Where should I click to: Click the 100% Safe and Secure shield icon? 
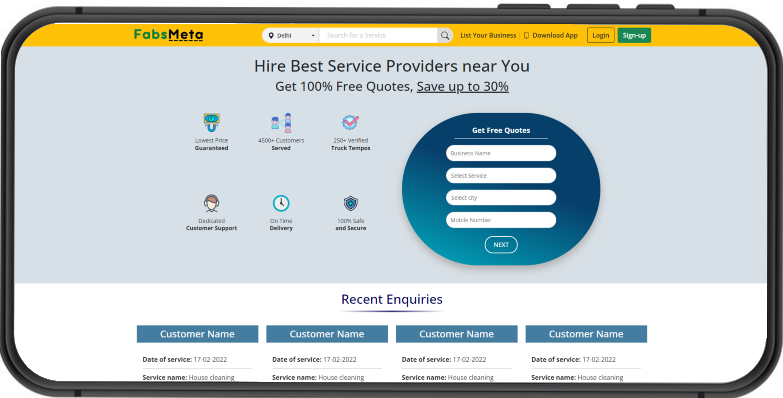pos(351,203)
